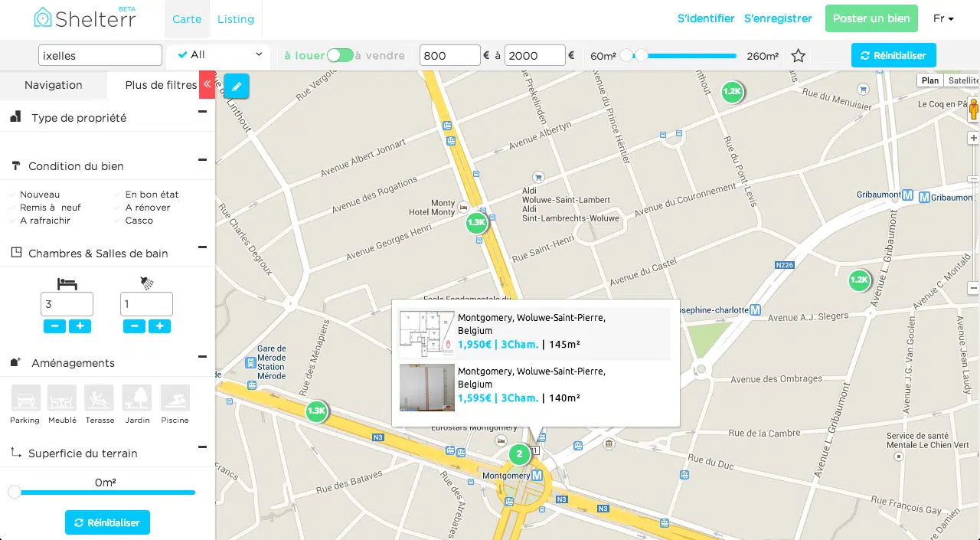
Task: Select the Meublé amenity icon
Action: click(x=62, y=398)
